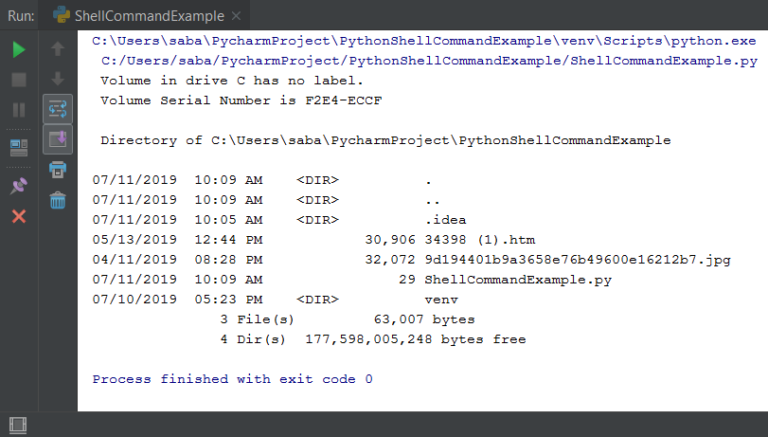Toggle scroll to end of output
The image size is (768, 437).
[57, 139]
